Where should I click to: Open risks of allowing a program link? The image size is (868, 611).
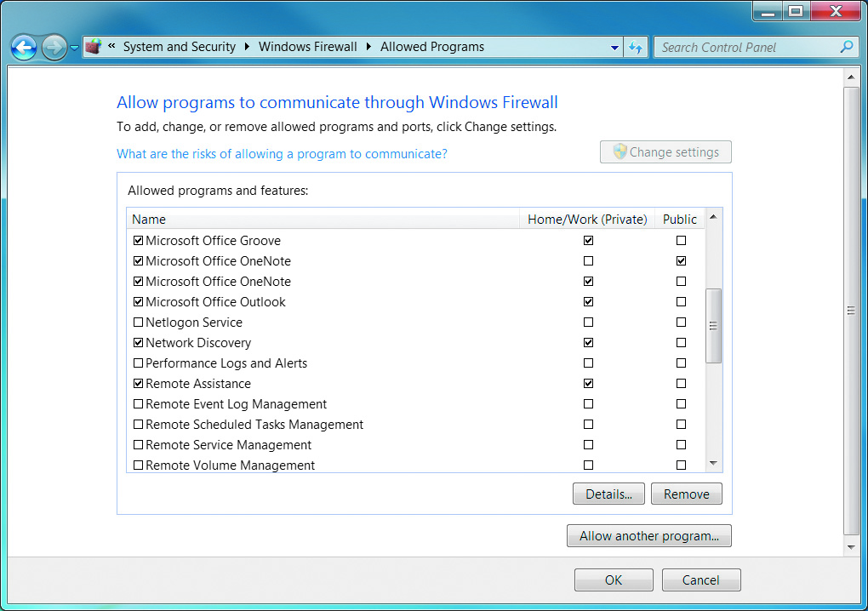pyautogui.click(x=282, y=154)
